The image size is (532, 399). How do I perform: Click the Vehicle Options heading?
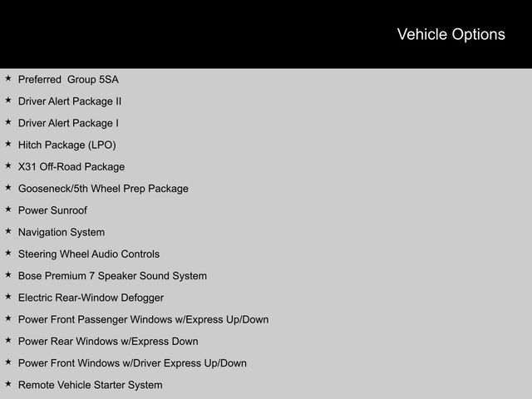pyautogui.click(x=451, y=34)
